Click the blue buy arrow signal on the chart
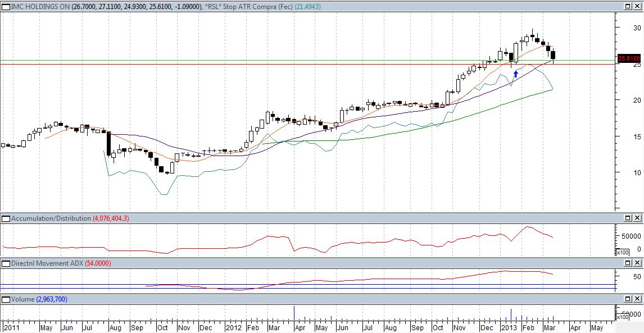 coord(515,73)
